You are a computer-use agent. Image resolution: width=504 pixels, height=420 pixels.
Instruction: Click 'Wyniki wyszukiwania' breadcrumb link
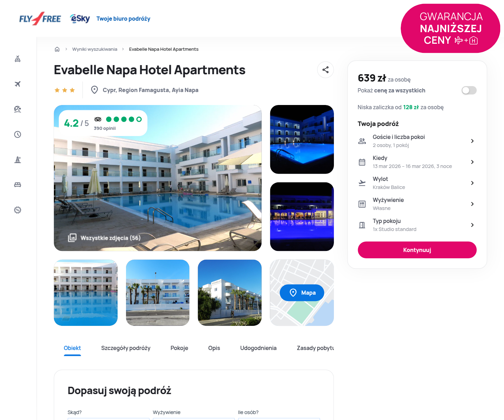94,49
